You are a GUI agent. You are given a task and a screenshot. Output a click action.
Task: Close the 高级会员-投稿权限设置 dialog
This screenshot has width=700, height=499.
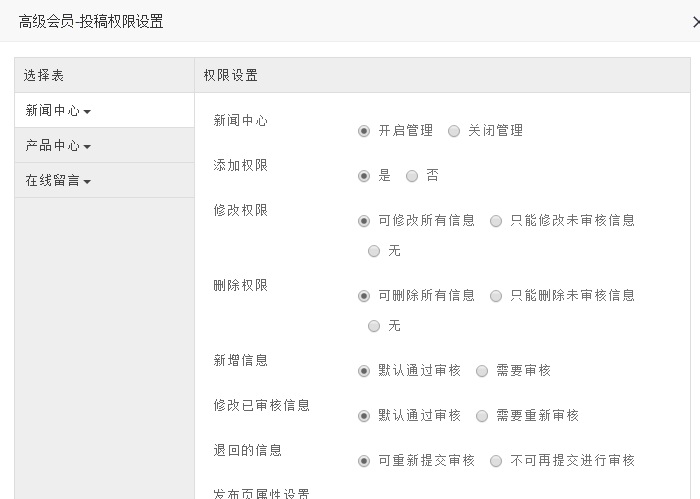(x=695, y=22)
